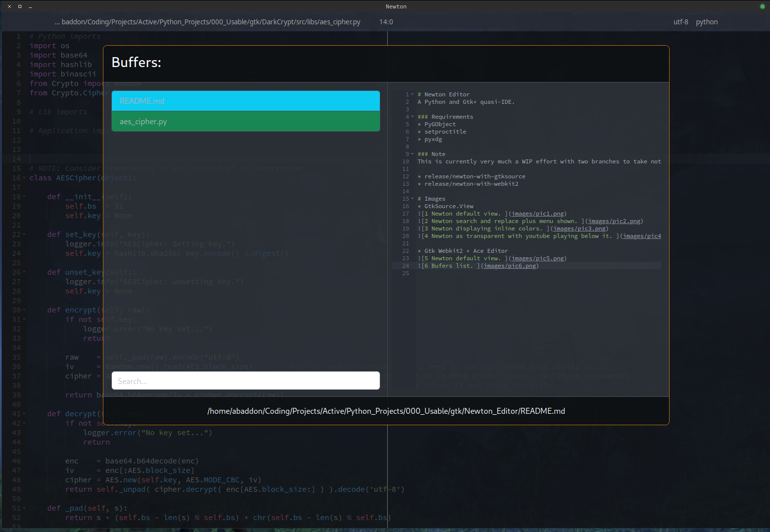Collapse set_key fold at line 22
This screenshot has height=532, width=770.
[24, 234]
